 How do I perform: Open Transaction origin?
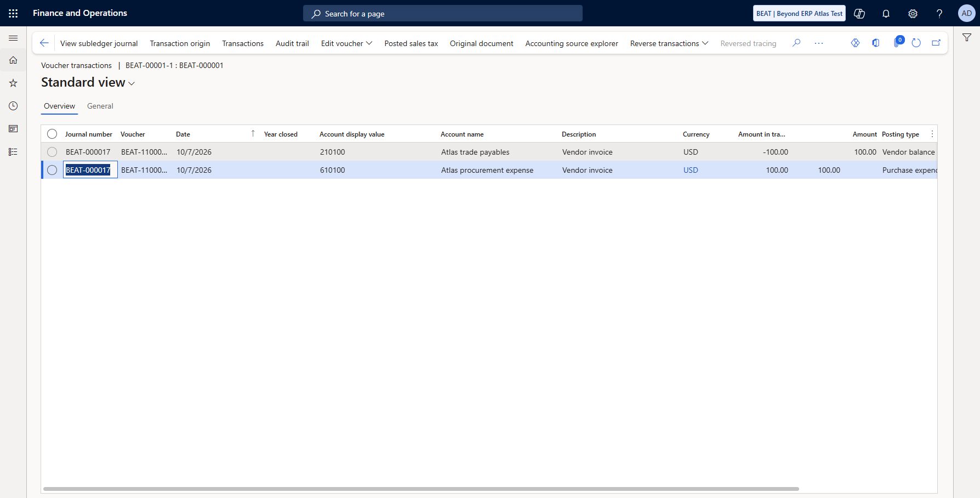click(180, 43)
